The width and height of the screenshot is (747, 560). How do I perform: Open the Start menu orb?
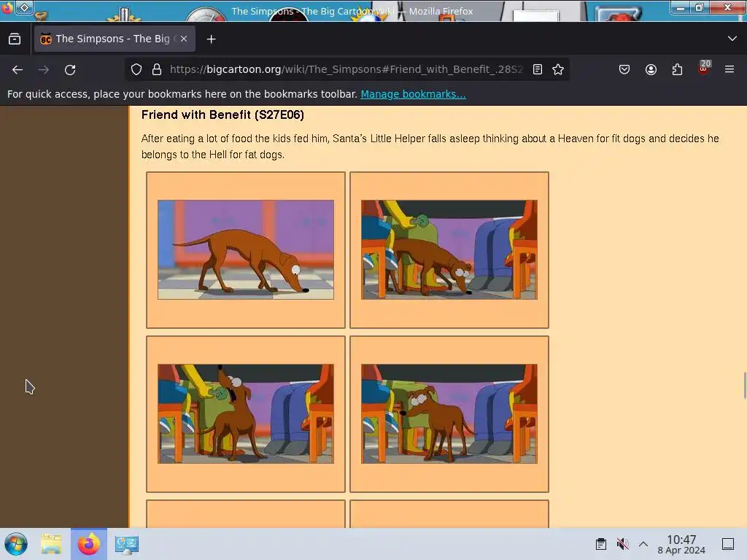[16, 544]
